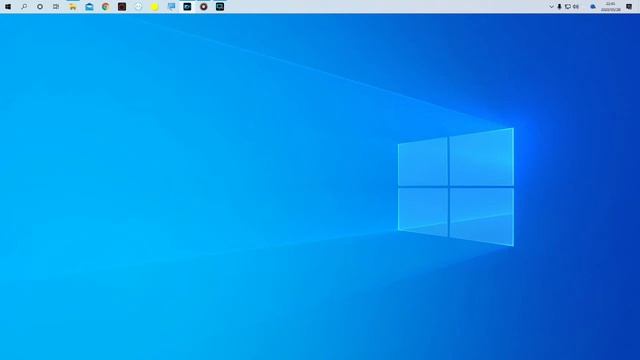Launch File Explorer from the taskbar
640x360 pixels.
pos(73,7)
